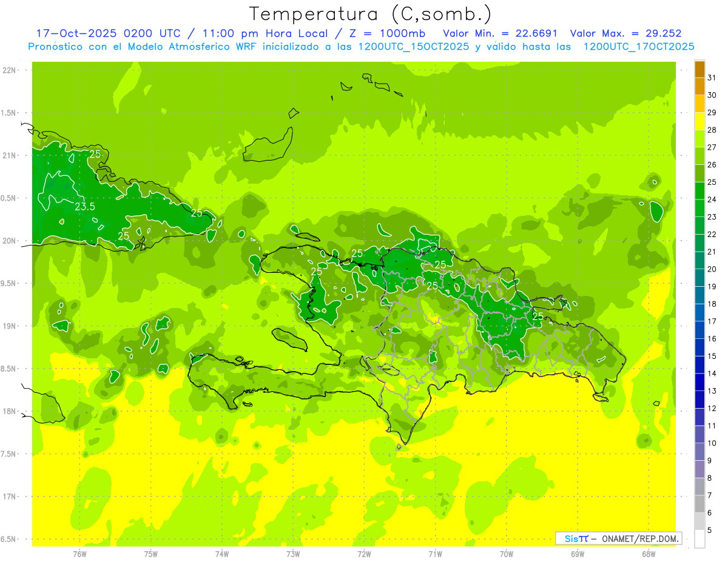Viewport: 728px width, 562px height.
Task: Select the gray swatch between 6 and 7
Action: (699, 504)
